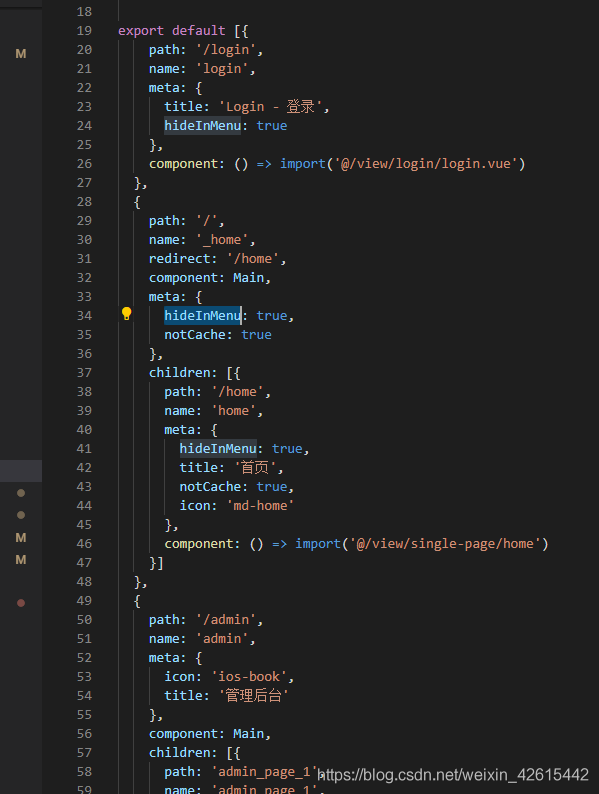The width and height of the screenshot is (599, 794).
Task: Open the '@/view/single-page/home' import path
Action: pyautogui.click(x=445, y=543)
